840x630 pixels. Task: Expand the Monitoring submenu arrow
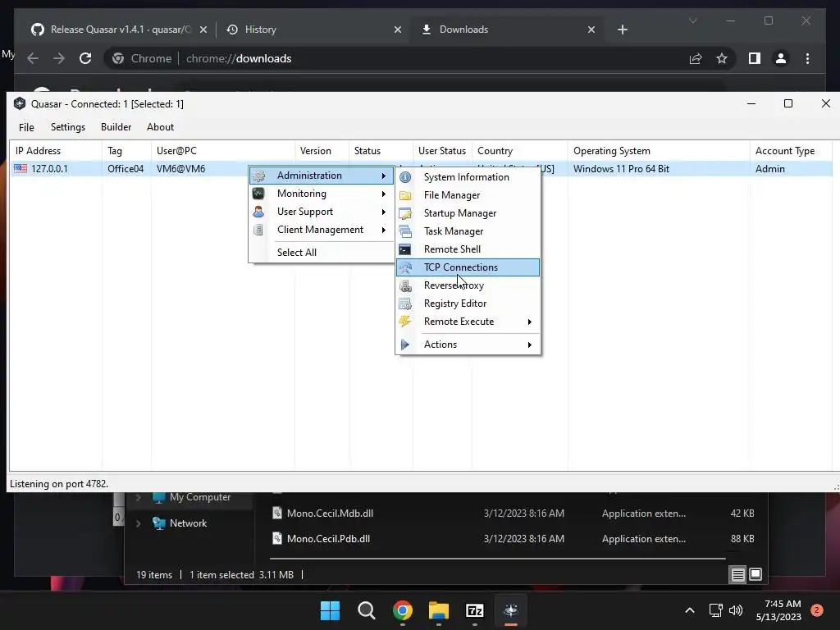coord(384,194)
